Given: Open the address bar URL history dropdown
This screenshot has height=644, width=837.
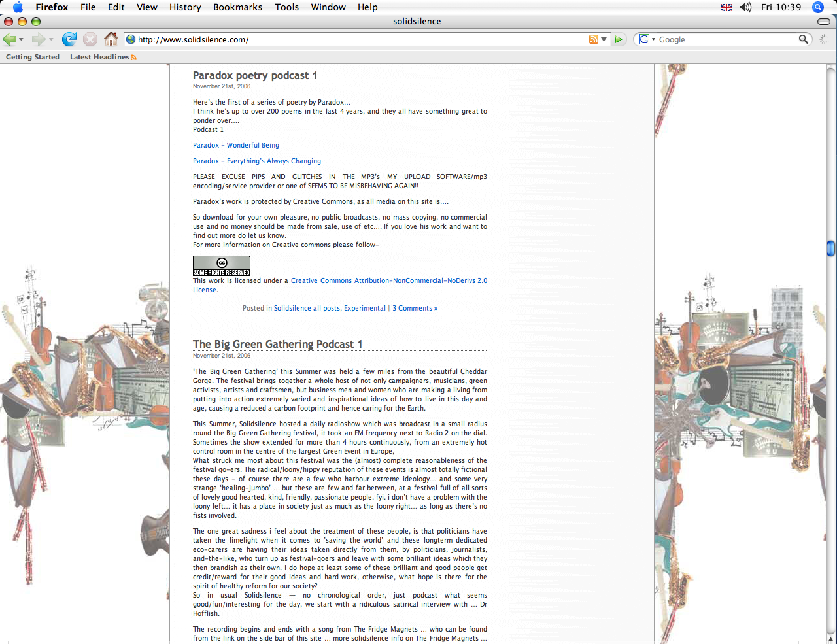Looking at the screenshot, I should (604, 40).
